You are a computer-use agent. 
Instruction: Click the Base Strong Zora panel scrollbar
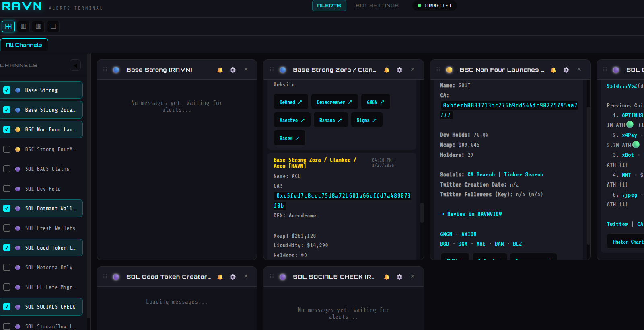click(x=422, y=212)
